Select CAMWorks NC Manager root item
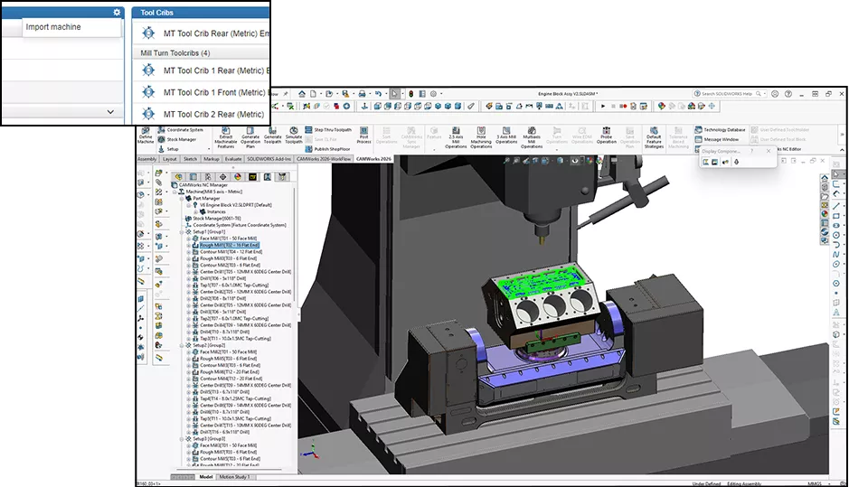Viewport: 868px width, 487px height. 199,185
